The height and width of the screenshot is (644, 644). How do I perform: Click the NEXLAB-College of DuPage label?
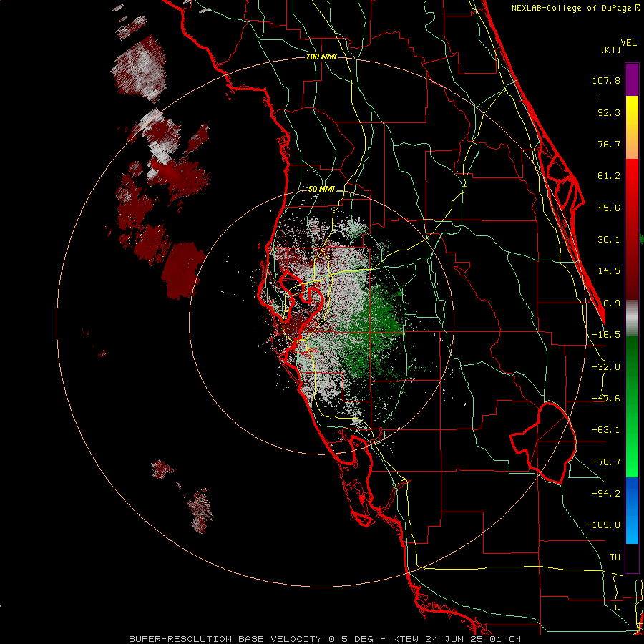(572, 8)
